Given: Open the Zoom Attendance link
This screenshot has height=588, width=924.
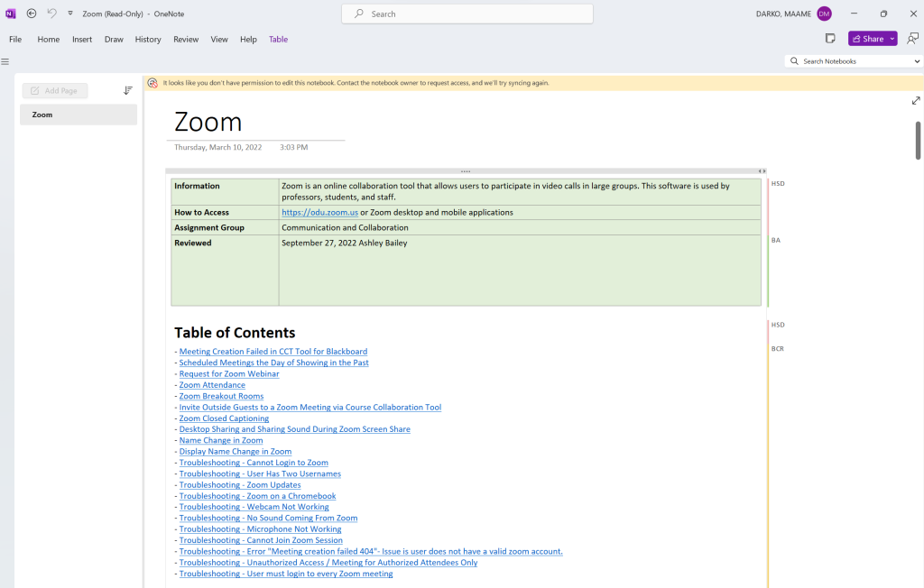Looking at the screenshot, I should click(x=212, y=385).
